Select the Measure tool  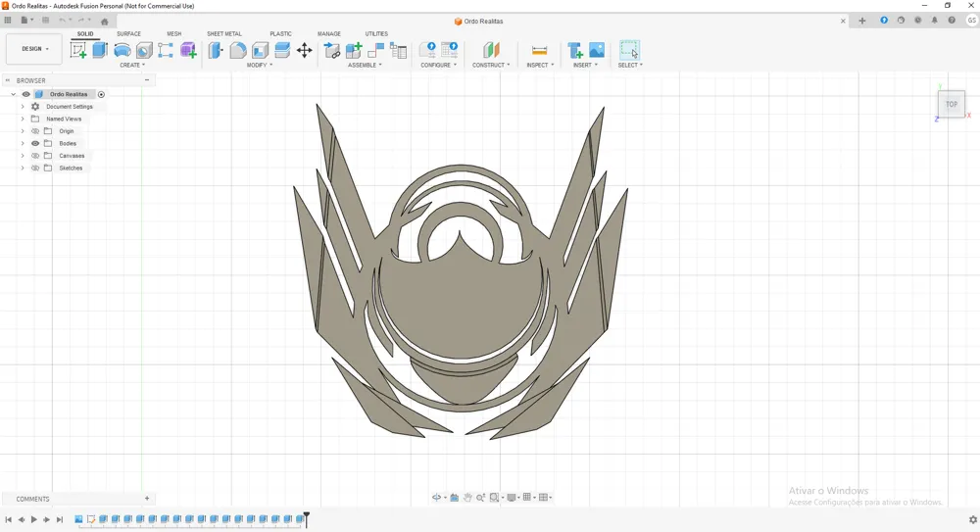(x=539, y=50)
